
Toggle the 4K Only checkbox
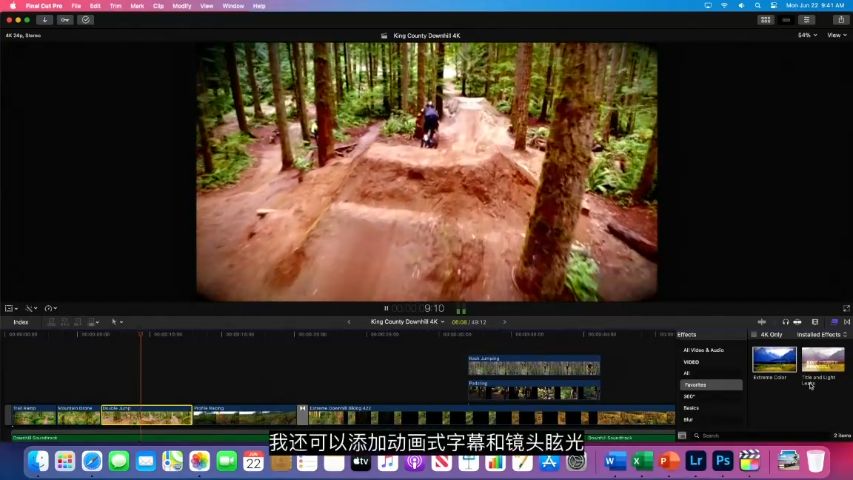point(754,334)
